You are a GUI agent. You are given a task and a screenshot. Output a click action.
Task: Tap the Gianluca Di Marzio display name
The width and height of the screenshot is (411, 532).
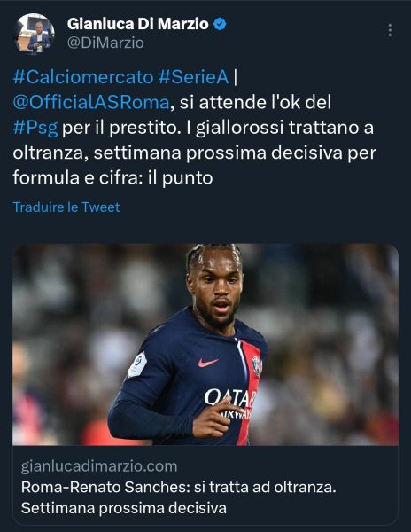click(138, 24)
